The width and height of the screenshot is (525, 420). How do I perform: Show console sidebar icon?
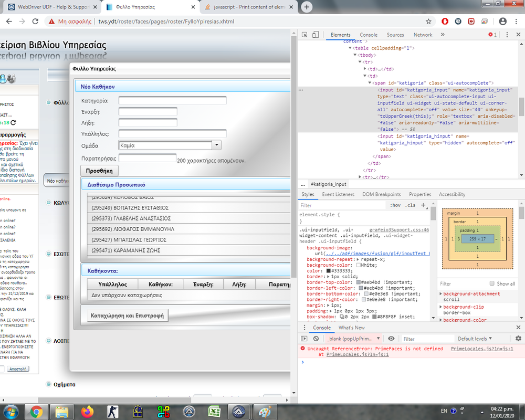[304, 339]
